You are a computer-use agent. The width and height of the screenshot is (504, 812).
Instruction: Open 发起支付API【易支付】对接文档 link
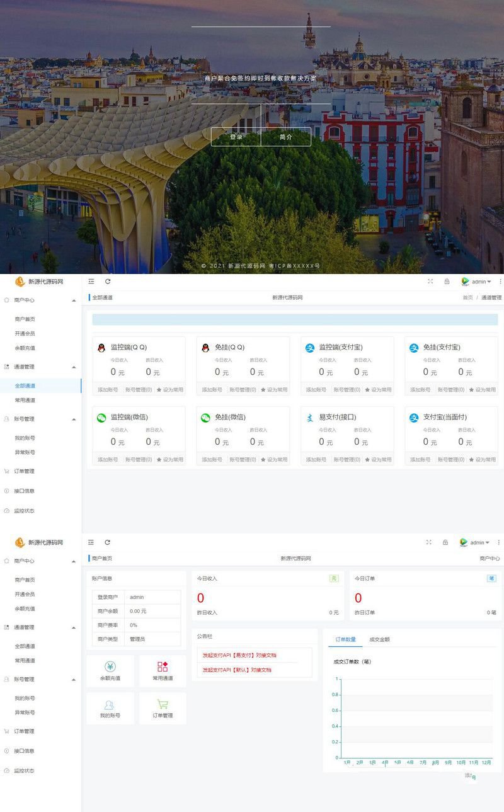pos(239,655)
